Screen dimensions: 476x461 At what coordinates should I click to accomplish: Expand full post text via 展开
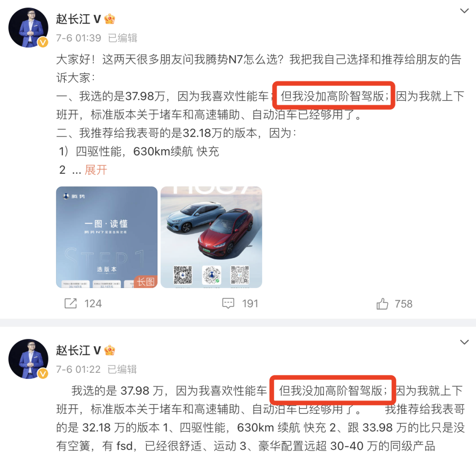point(96,170)
